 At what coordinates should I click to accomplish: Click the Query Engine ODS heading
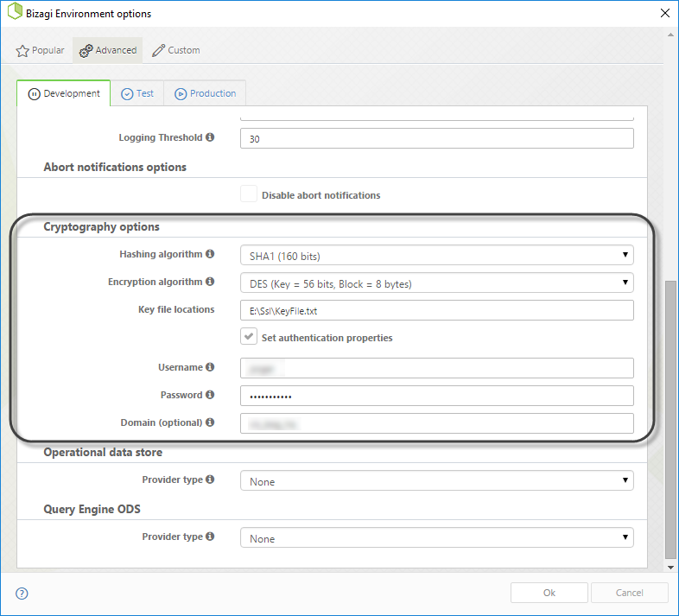pos(92,509)
